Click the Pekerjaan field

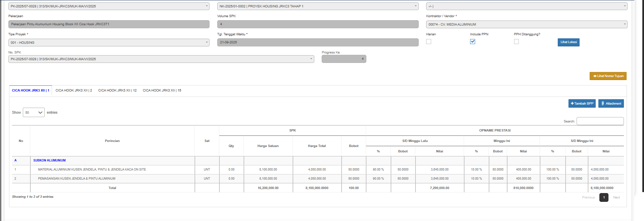click(109, 24)
